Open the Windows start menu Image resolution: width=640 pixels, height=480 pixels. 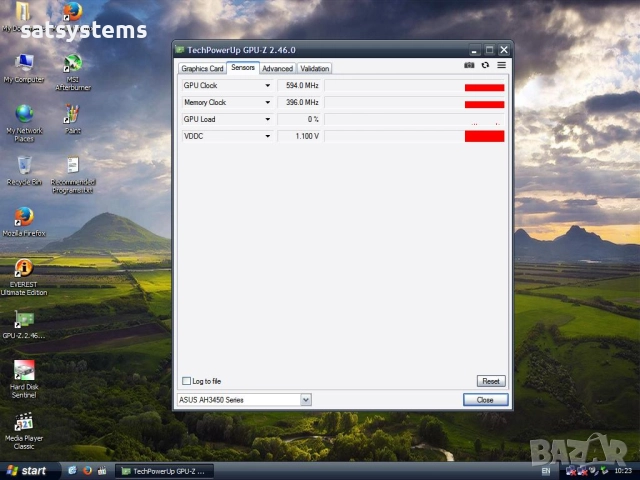point(28,471)
